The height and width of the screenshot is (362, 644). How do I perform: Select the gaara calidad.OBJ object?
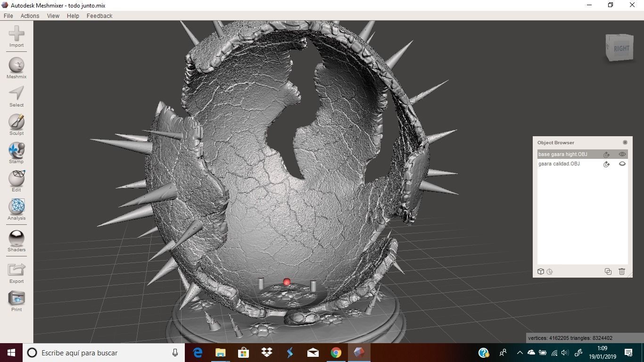(x=559, y=164)
